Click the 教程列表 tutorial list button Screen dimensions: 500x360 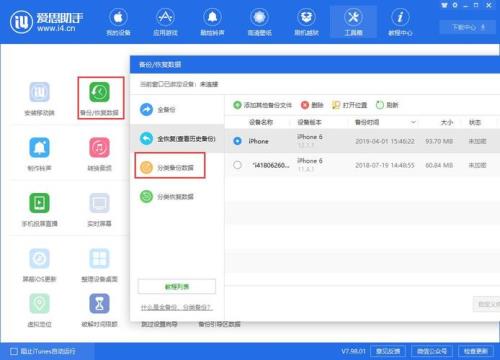pos(177,287)
